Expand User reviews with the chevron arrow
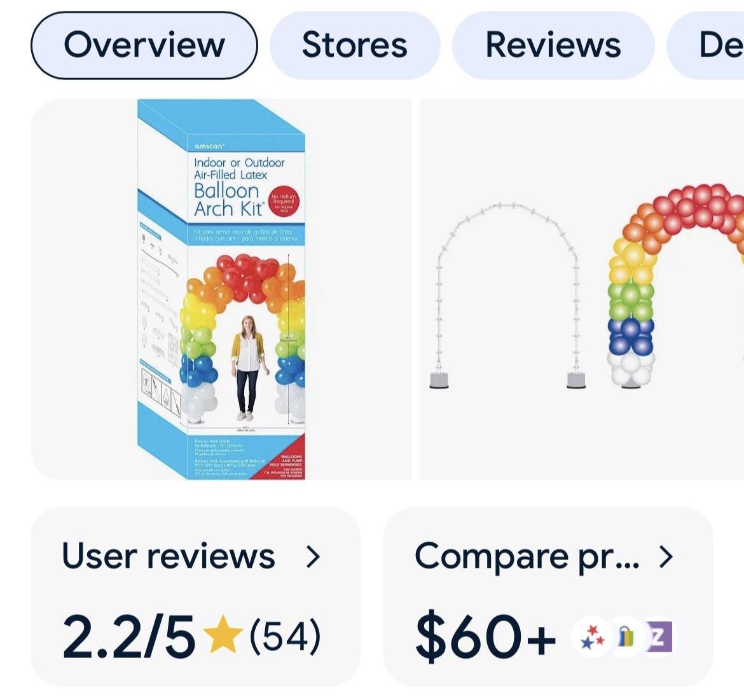The width and height of the screenshot is (744, 700). click(313, 557)
